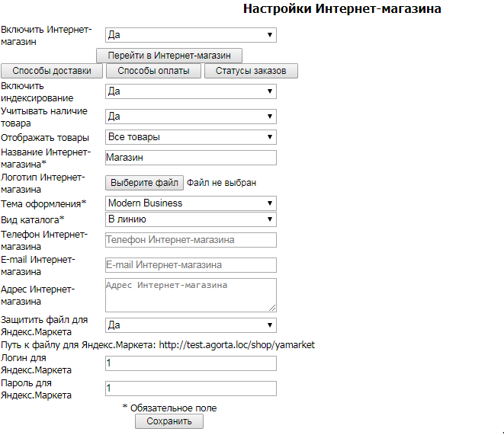
Task: Open the 'Защитить файл для Яндекс.Маркета' dropdown
Action: [191, 325]
